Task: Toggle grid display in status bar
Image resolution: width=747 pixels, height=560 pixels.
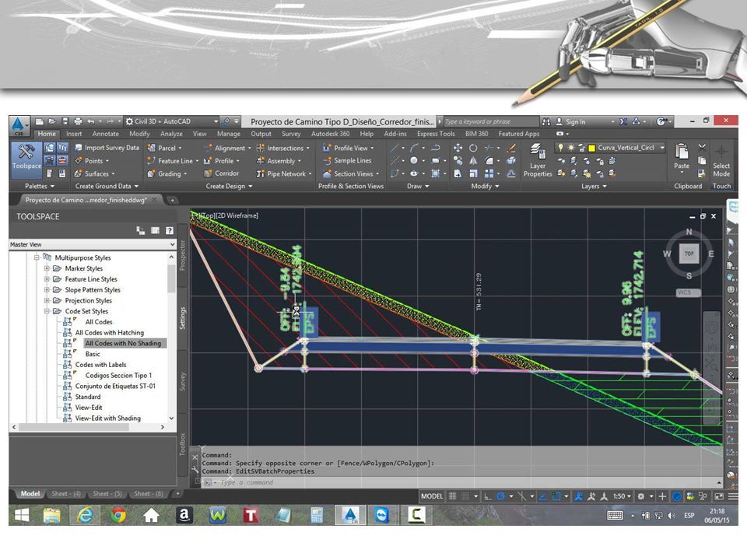Action: (453, 496)
